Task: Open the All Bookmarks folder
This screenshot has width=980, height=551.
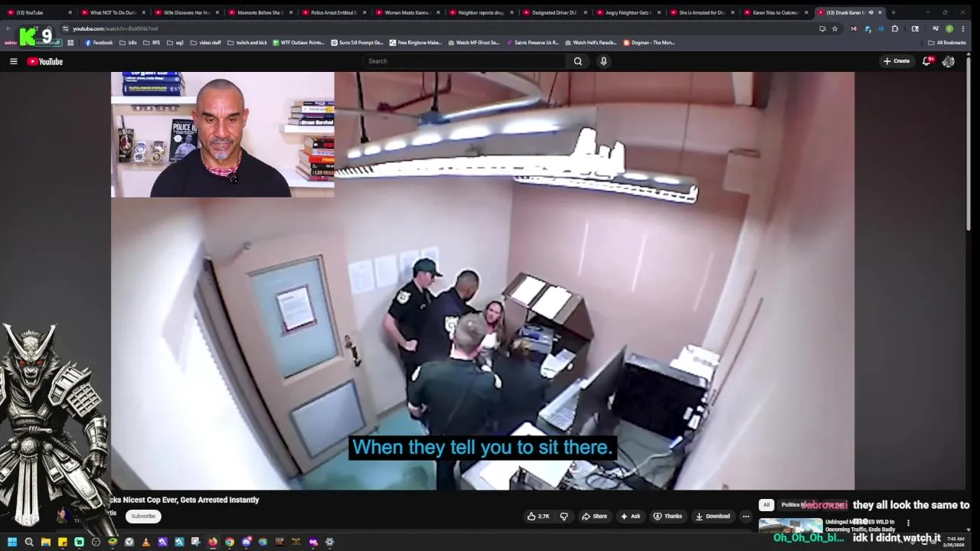Action: [946, 43]
